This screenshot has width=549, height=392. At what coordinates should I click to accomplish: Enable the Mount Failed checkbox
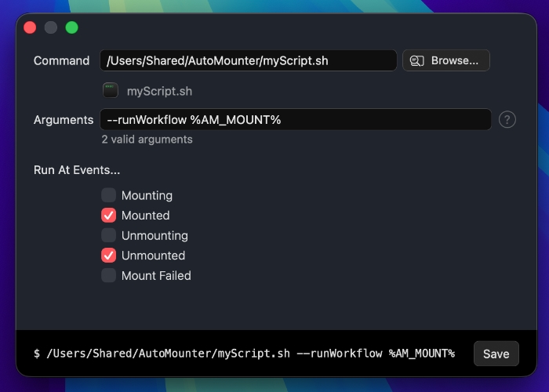pos(108,275)
